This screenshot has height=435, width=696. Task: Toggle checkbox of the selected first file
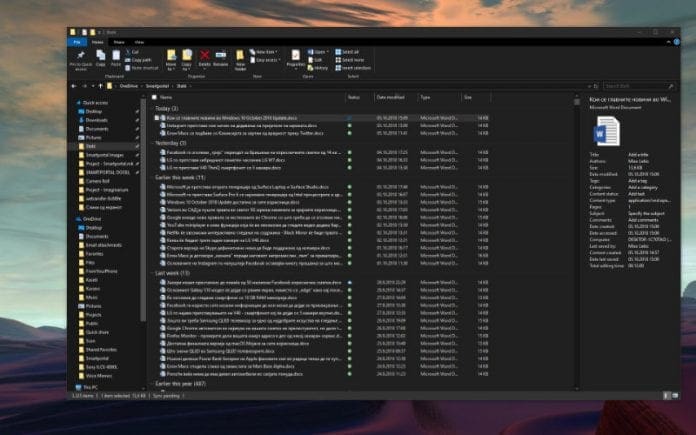157,118
